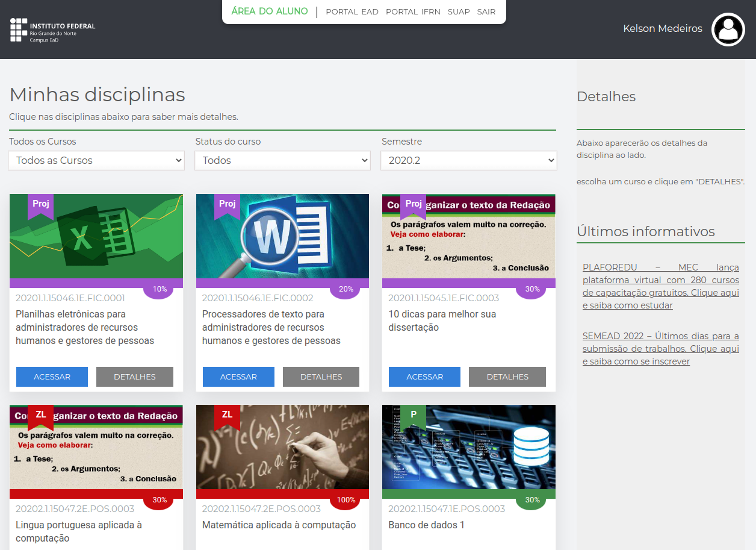Open PORTAL IFRN from the top menu

[413, 12]
